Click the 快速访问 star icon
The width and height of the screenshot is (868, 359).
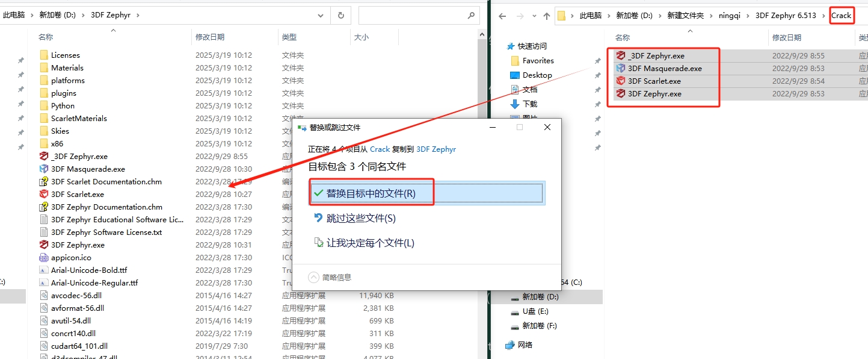[511, 46]
